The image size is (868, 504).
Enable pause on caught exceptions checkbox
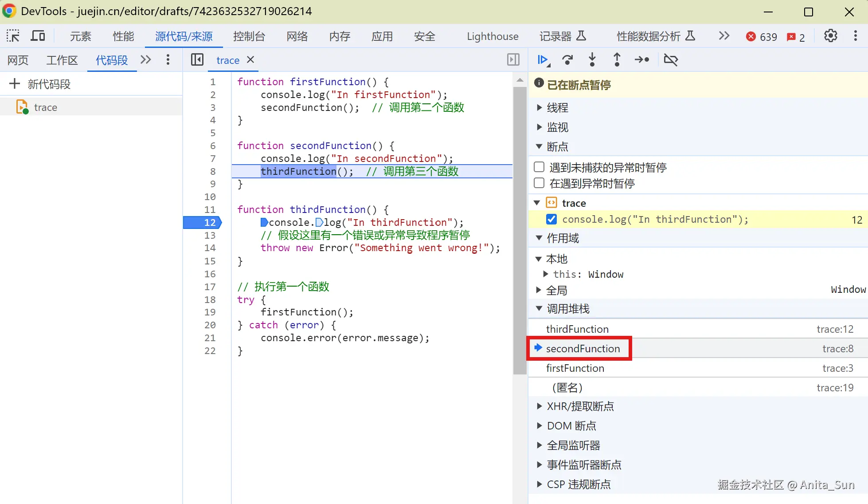pos(539,183)
